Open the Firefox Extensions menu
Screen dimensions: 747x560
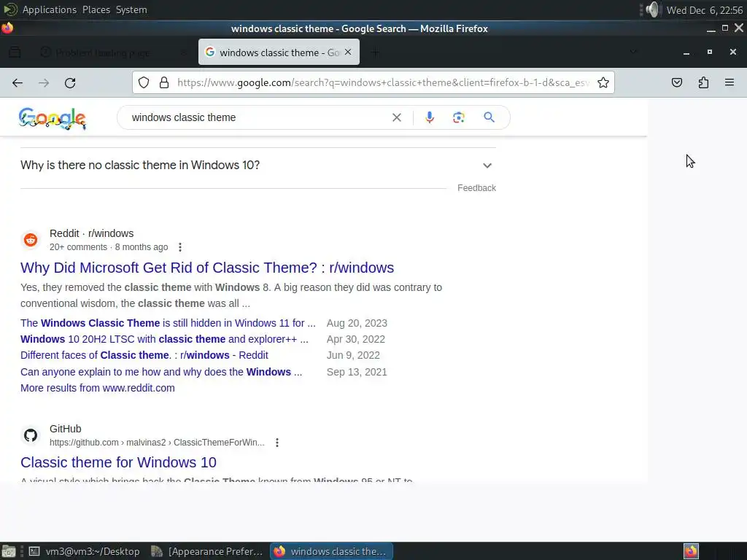click(703, 83)
